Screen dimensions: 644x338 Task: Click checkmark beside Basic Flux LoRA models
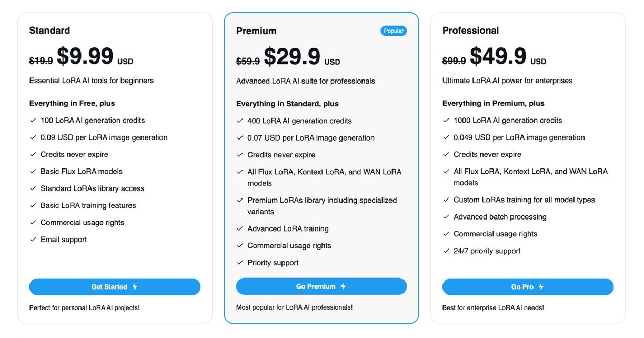[x=33, y=172]
